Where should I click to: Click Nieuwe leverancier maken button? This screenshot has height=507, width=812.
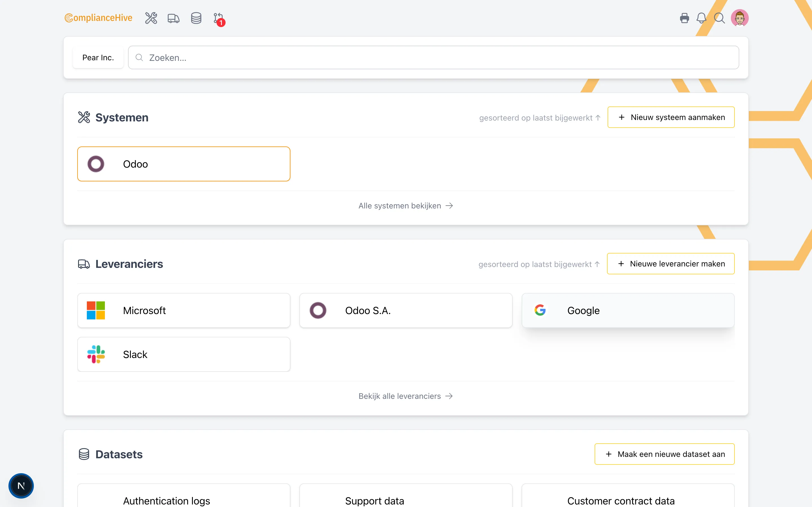(x=670, y=264)
